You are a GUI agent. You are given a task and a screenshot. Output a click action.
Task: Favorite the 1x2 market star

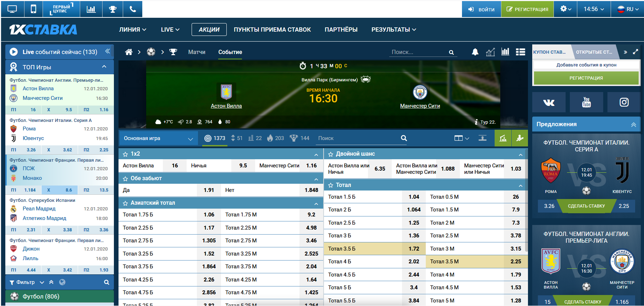pos(125,154)
